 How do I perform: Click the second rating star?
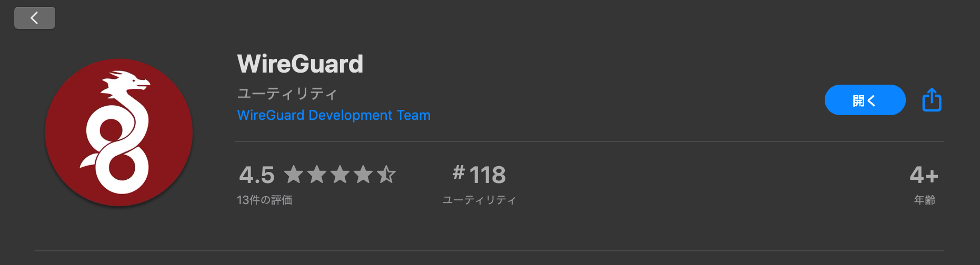coord(317,174)
